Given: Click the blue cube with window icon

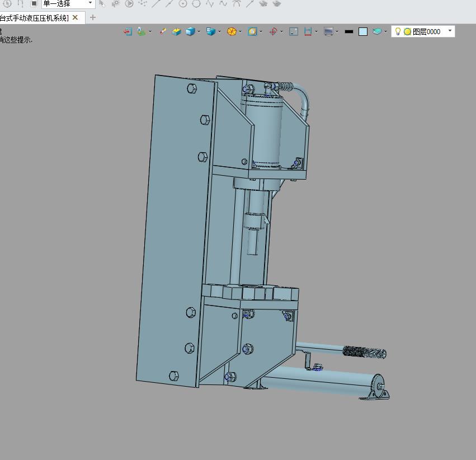Looking at the screenshot, I should click(x=211, y=31).
